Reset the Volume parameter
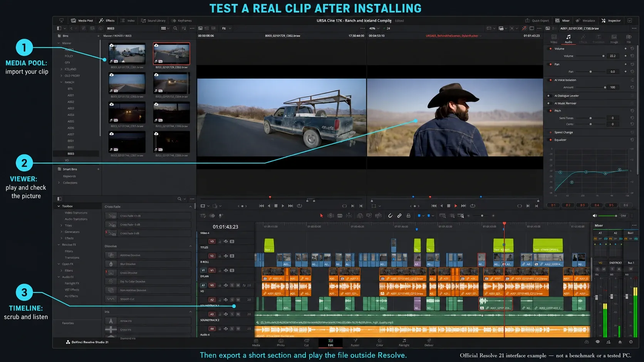644x362 pixels. tap(632, 56)
